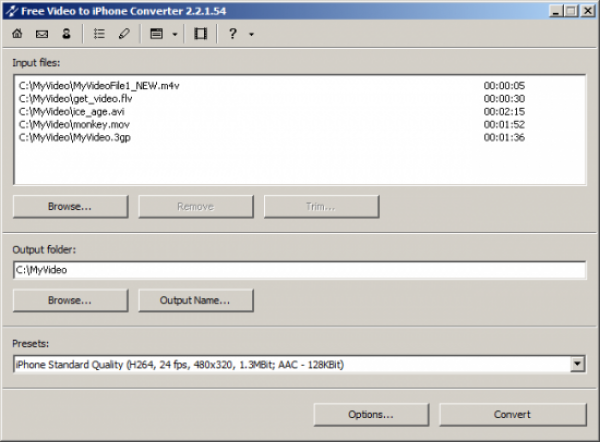The image size is (600, 442).
Task: Click the numbered list toolbar icon
Action: (99, 34)
